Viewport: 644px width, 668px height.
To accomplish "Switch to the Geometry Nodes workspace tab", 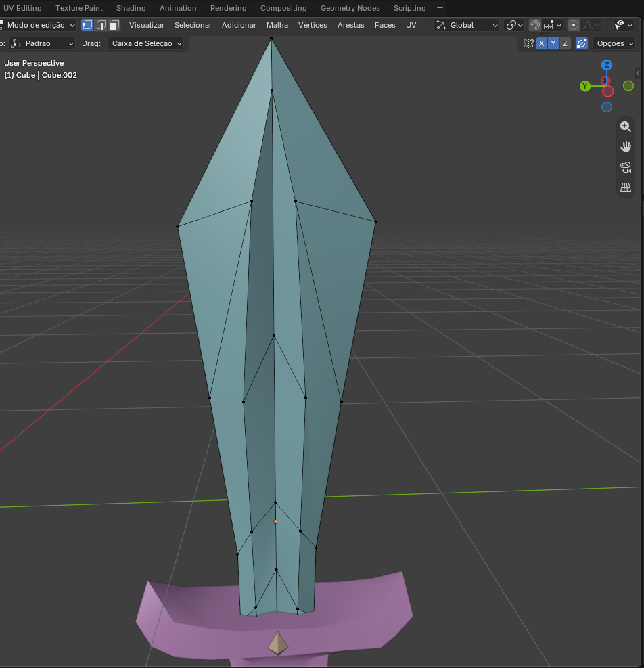I will click(350, 8).
